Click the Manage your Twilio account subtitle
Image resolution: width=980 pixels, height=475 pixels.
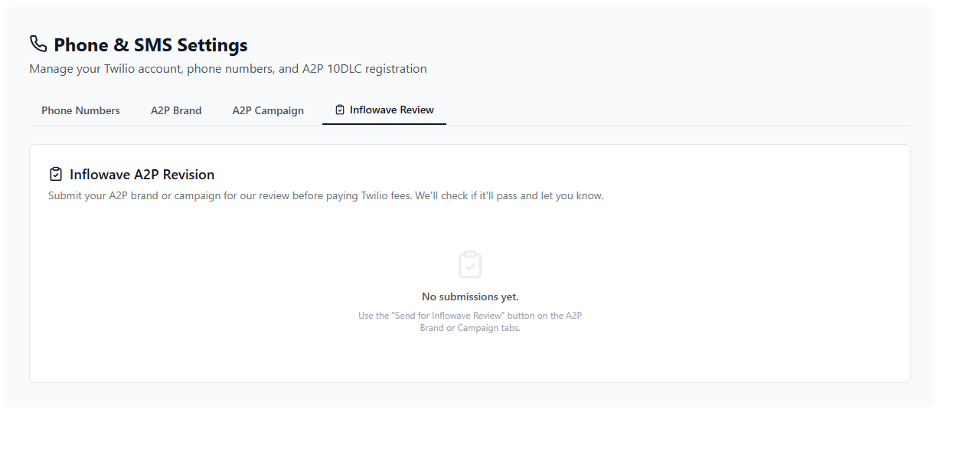point(227,68)
